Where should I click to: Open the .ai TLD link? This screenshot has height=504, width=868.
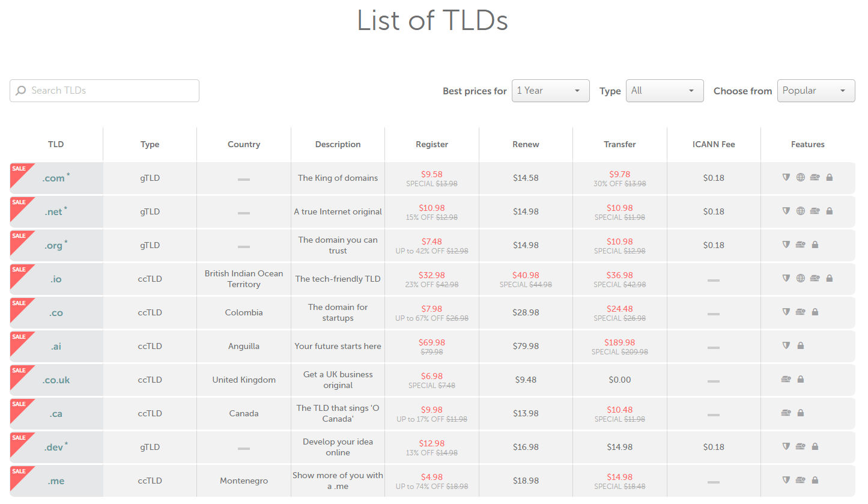click(56, 347)
